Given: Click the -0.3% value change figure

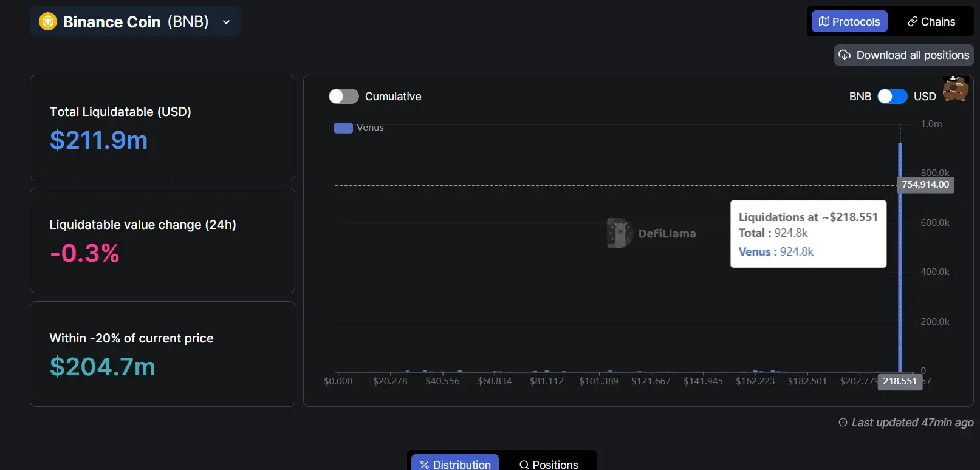Looking at the screenshot, I should [x=84, y=253].
